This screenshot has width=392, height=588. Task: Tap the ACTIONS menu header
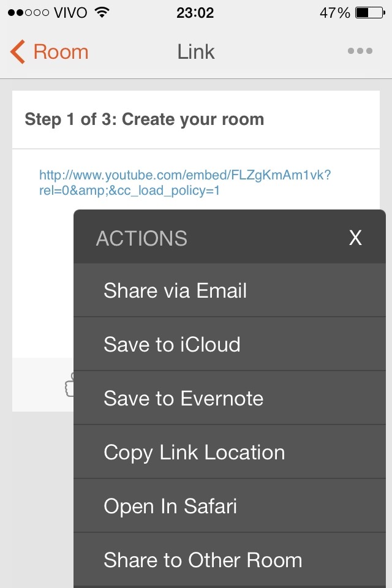pos(141,238)
